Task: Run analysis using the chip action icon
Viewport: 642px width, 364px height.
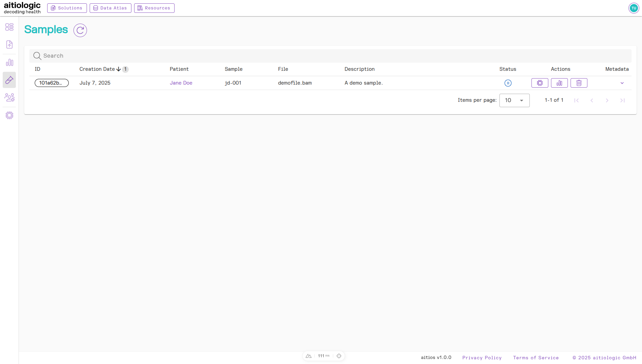Action: coord(540,83)
